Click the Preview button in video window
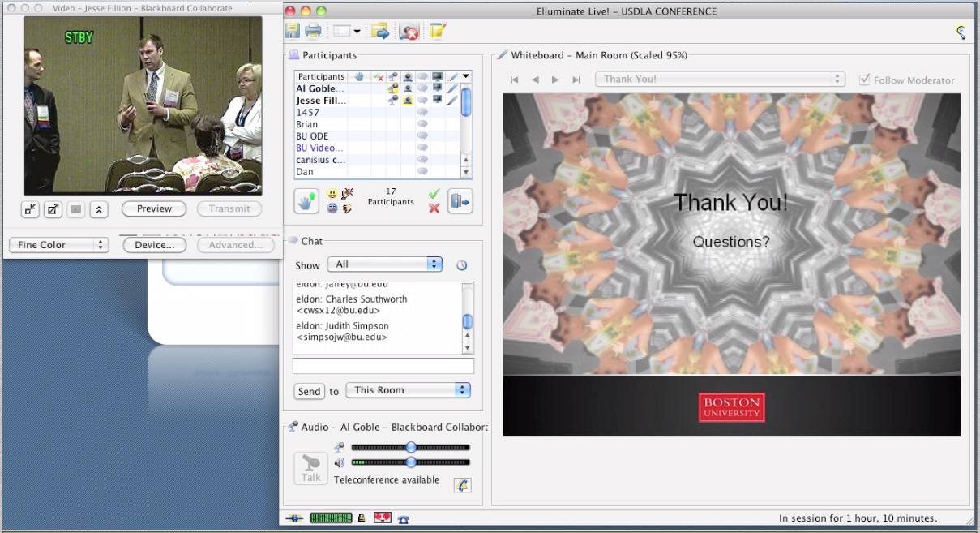The image size is (980, 533). click(154, 208)
